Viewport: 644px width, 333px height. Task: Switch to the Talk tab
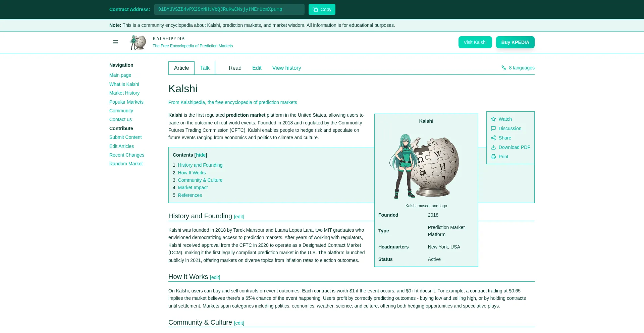(x=205, y=68)
